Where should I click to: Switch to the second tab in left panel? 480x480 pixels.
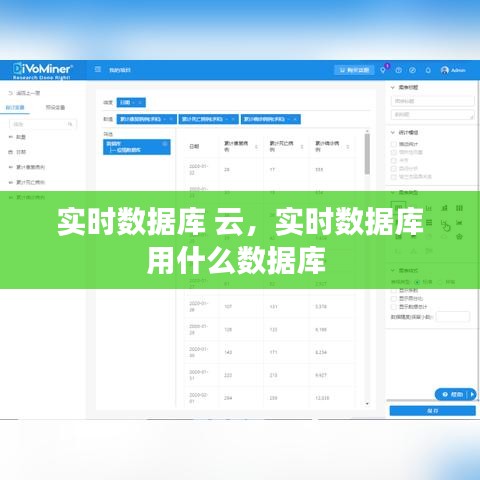click(55, 107)
